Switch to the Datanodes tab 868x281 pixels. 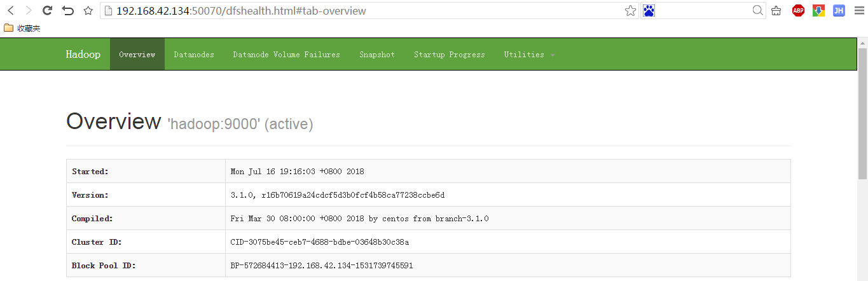[x=194, y=55]
